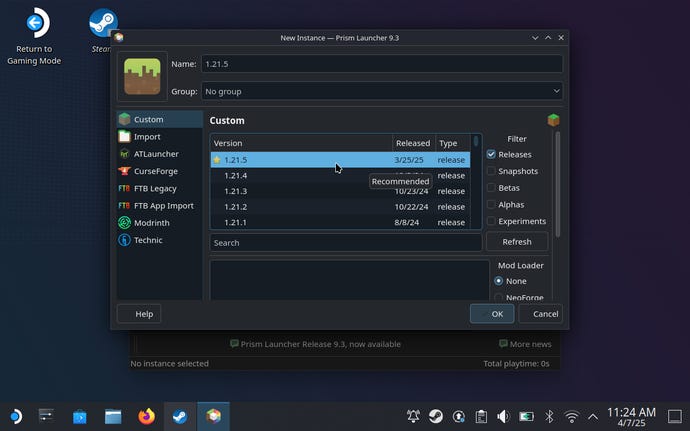Screen dimensions: 690x431
Task: Click the Name text field
Action: point(382,64)
